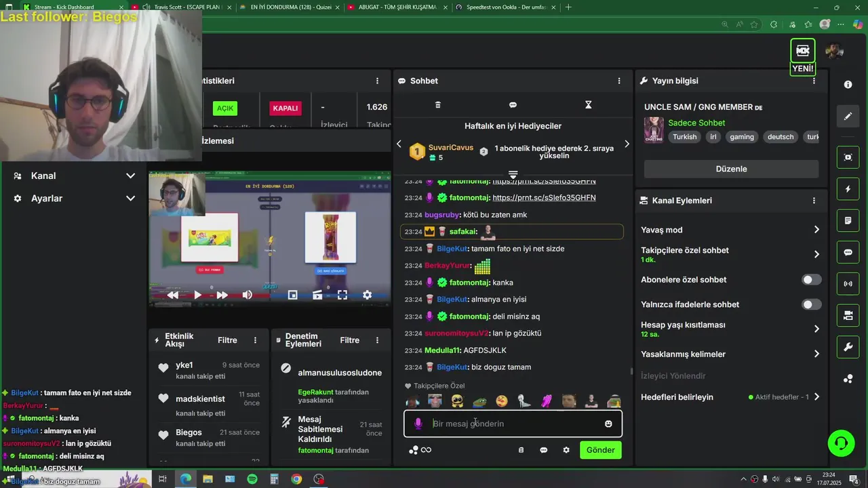Click the green AÇIK status button
Image resolution: width=868 pixels, height=488 pixels.
225,108
